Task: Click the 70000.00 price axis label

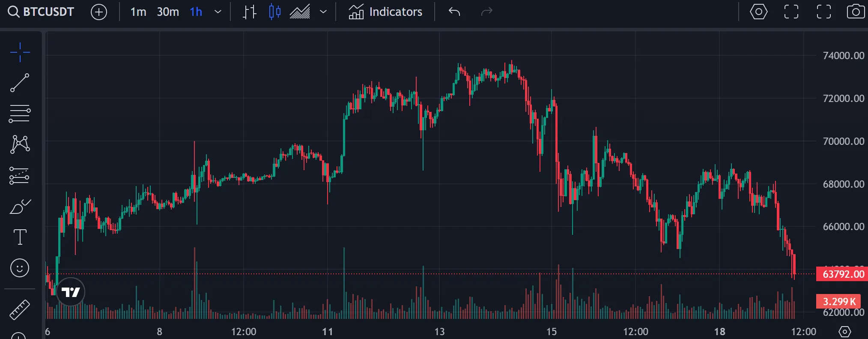Action: click(844, 141)
